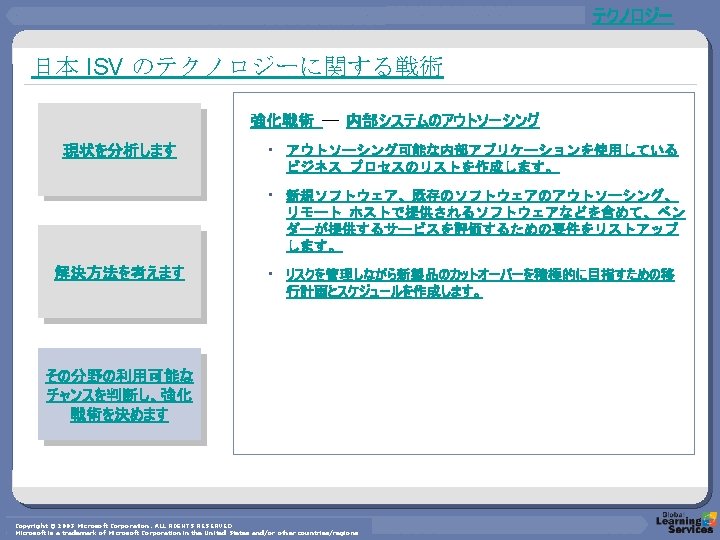
Task: Select the その分野の利用可能なチャンスを判断し box
Action: pyautogui.click(x=119, y=394)
